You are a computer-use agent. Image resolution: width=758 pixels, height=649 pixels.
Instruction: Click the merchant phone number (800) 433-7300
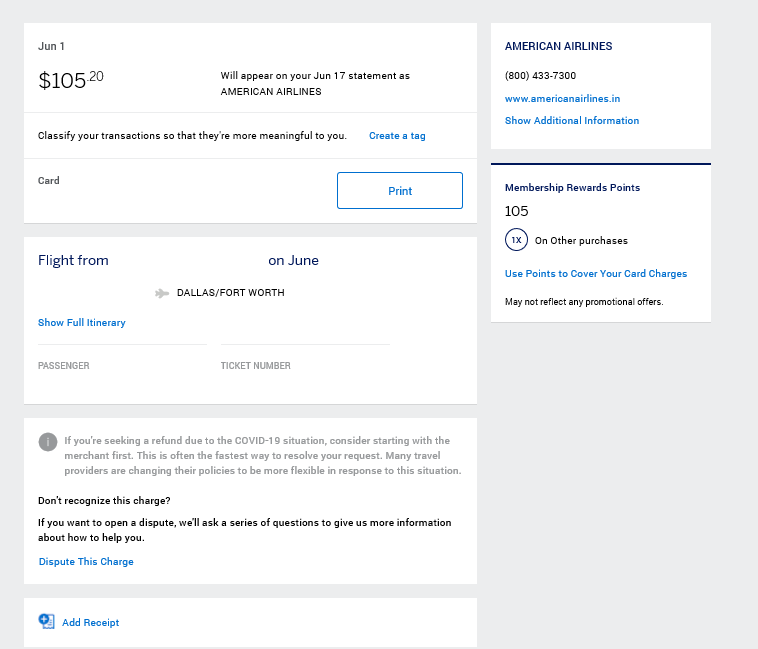coord(540,75)
